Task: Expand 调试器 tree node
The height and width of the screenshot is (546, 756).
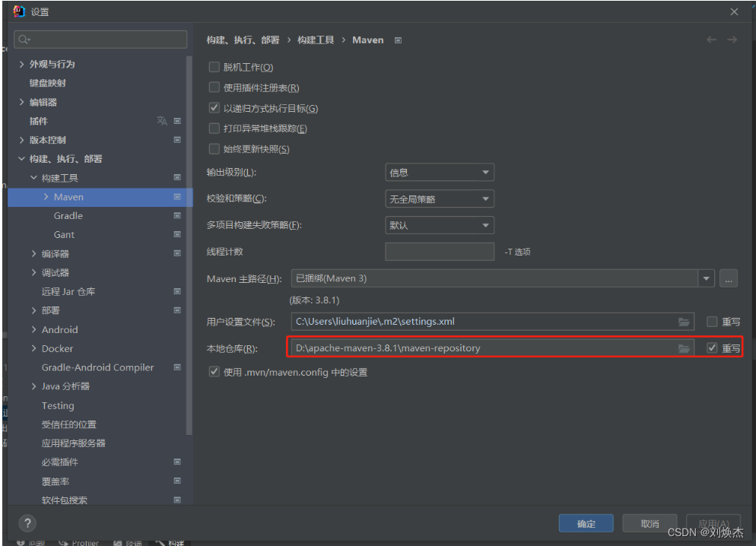Action: pyautogui.click(x=33, y=272)
